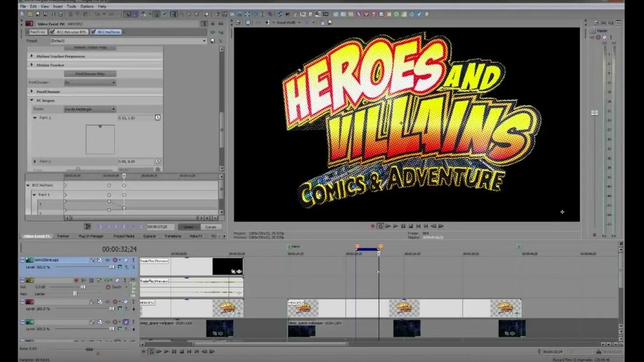
Task: Mute the comicStoreLogo track
Action: pyautogui.click(x=126, y=260)
